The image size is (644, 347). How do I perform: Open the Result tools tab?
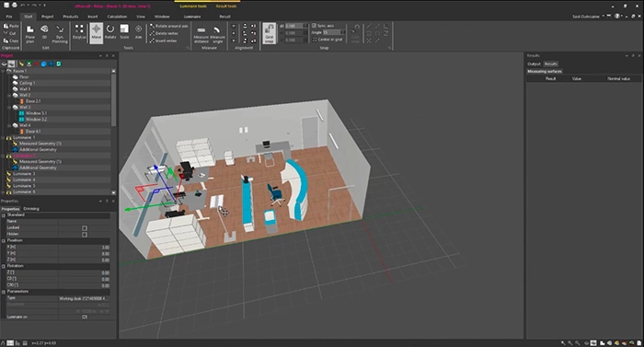pyautogui.click(x=226, y=6)
